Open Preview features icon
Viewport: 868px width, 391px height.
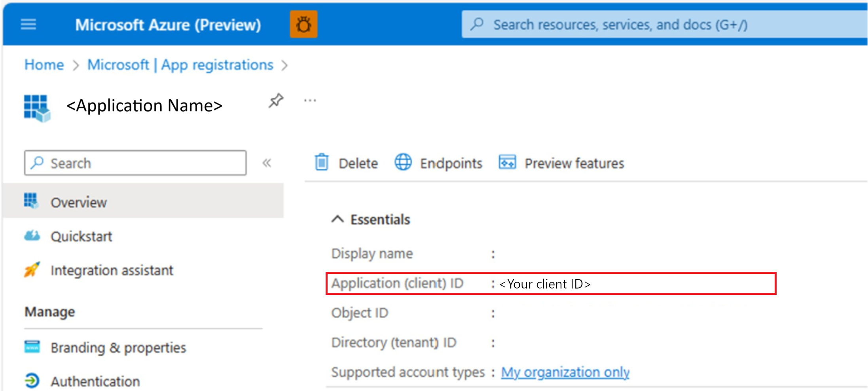click(507, 163)
